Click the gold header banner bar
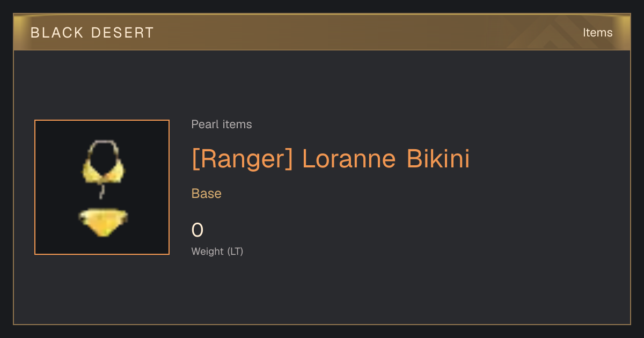The image size is (644, 338). 322,32
